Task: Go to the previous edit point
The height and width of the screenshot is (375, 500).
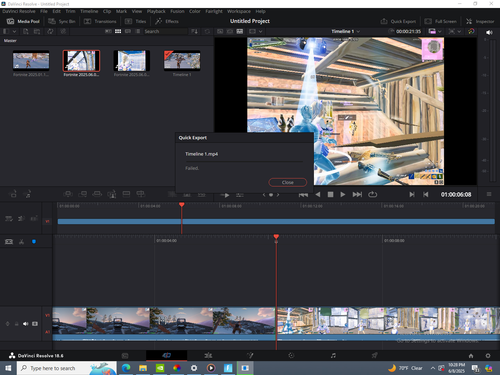Action: [x=426, y=194]
